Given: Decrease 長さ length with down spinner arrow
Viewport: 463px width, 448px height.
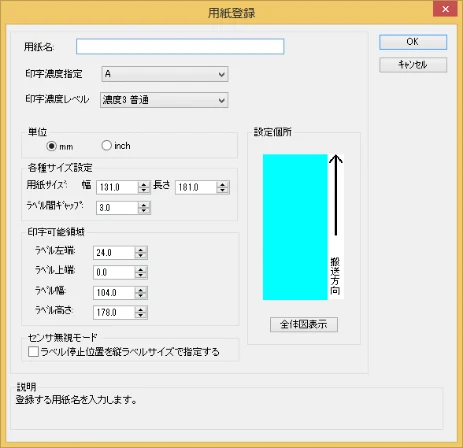Looking at the screenshot, I should [x=222, y=190].
